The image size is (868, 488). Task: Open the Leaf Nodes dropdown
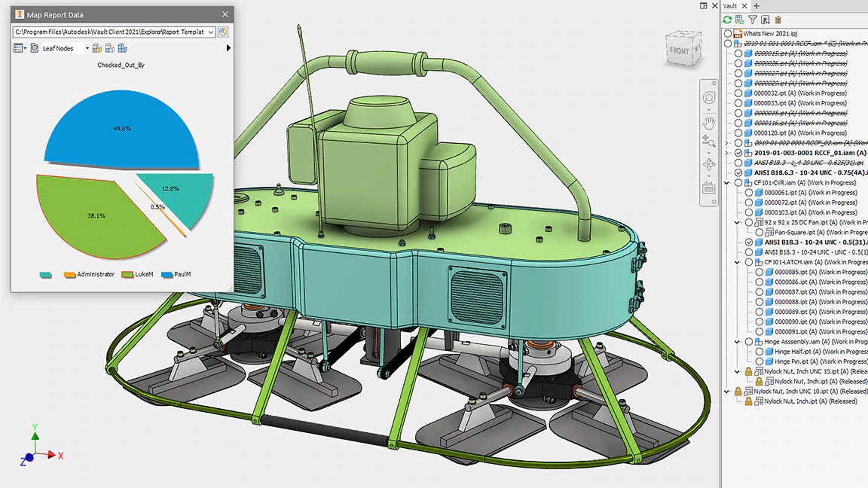click(x=87, y=48)
